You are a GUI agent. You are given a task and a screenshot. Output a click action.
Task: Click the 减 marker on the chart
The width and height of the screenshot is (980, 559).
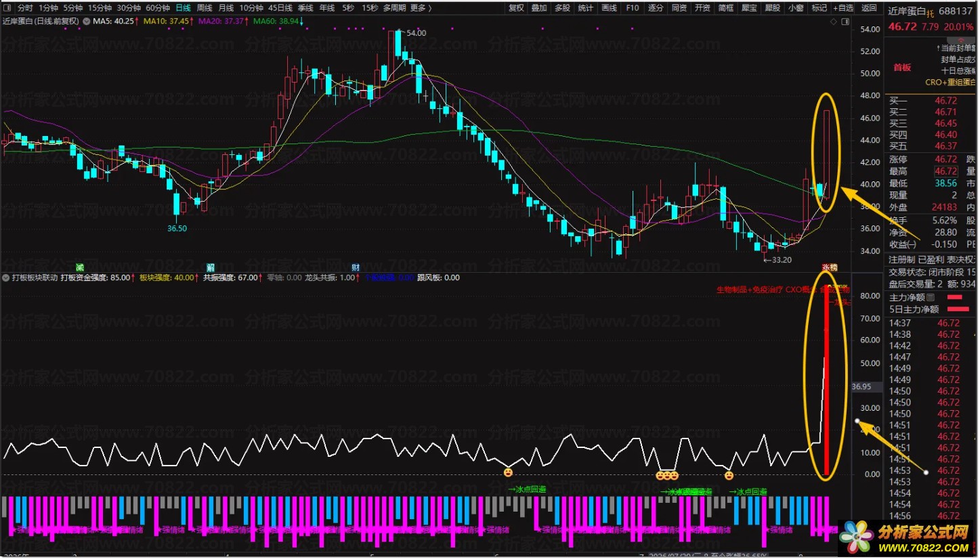pyautogui.click(x=79, y=267)
